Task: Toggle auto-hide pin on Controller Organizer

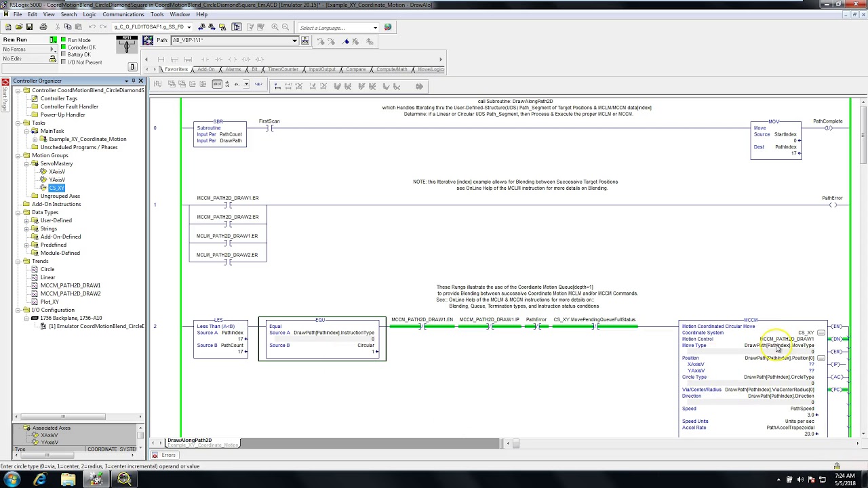Action: (133, 81)
